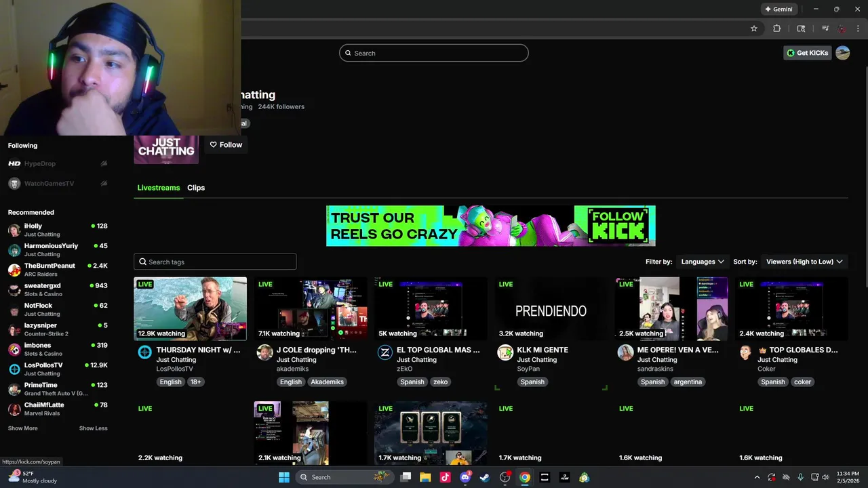
Task: Click LosPollosTV channel avatar in stream card
Action: pos(144,352)
